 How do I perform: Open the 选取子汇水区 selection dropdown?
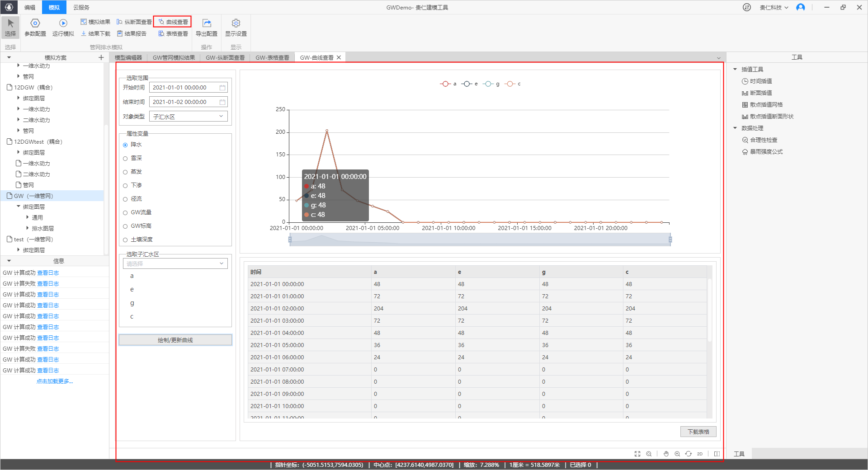tap(175, 263)
